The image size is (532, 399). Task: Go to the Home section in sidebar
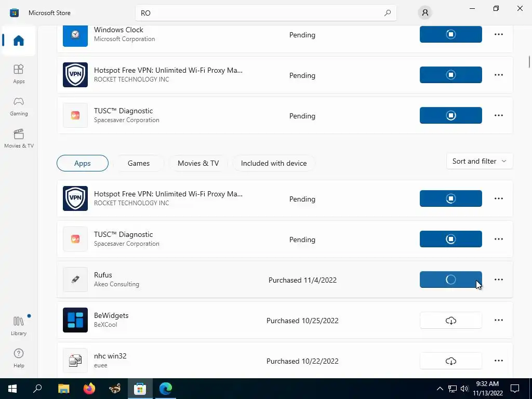(19, 41)
